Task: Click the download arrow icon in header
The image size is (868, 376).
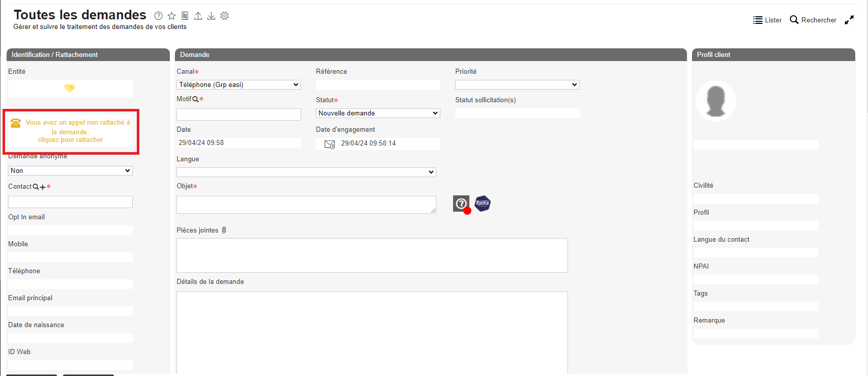Action: tap(211, 16)
